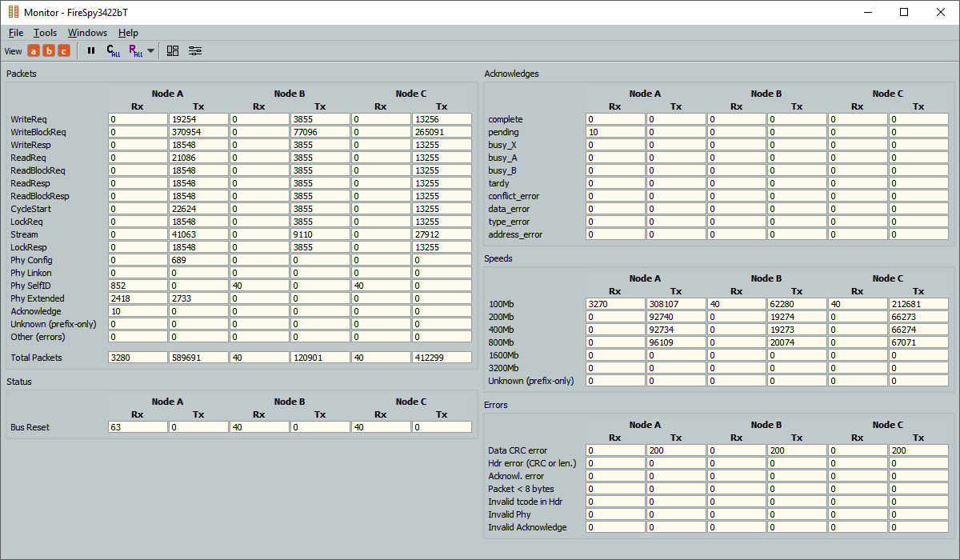Click Node A Rx Bus Reset value 63
The image size is (960, 560).
pos(138,427)
